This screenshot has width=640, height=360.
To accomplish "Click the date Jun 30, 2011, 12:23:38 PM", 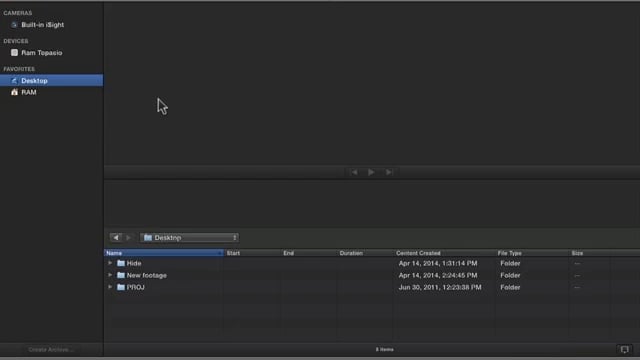I will (x=440, y=287).
